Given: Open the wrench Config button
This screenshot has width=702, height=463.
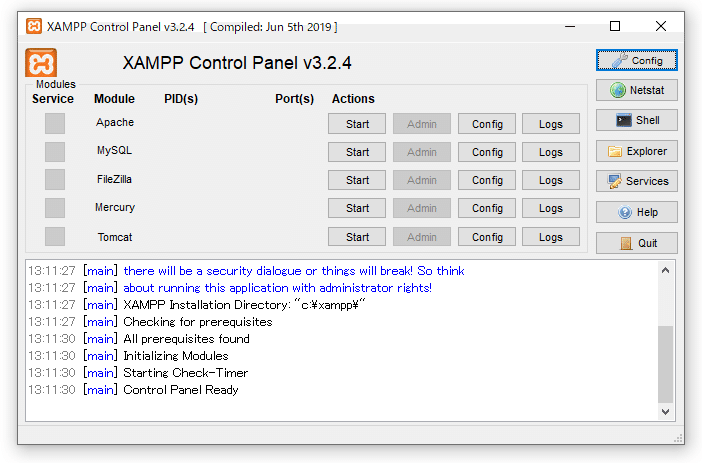Looking at the screenshot, I should tap(637, 60).
